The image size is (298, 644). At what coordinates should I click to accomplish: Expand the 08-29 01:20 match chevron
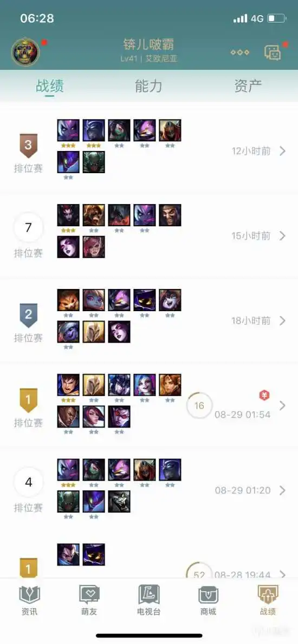click(x=282, y=490)
